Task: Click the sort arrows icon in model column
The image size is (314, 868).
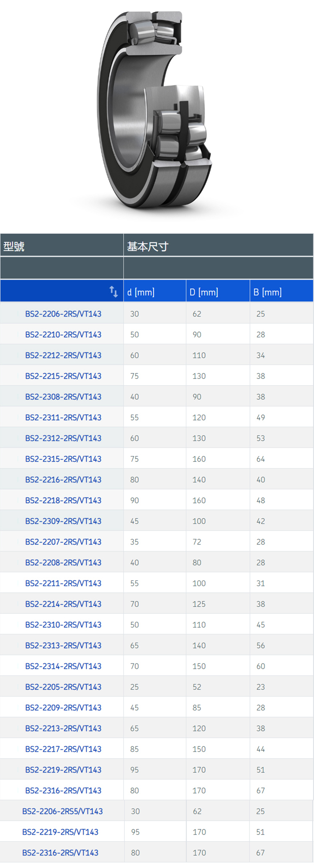Action: pyautogui.click(x=113, y=292)
